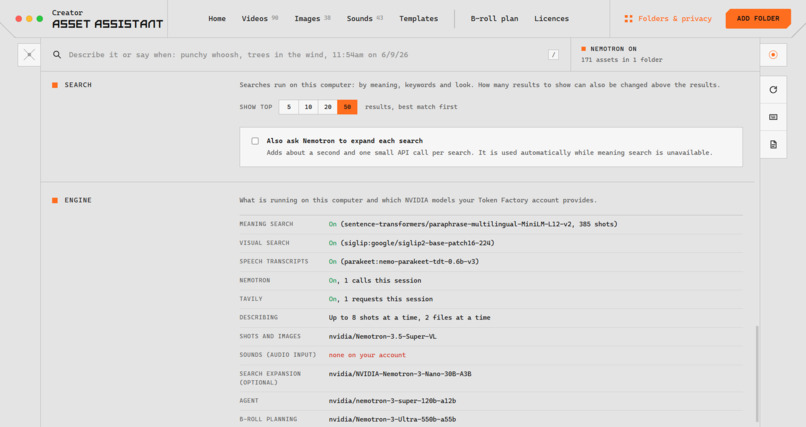Click the magnifier search icon

(x=57, y=54)
